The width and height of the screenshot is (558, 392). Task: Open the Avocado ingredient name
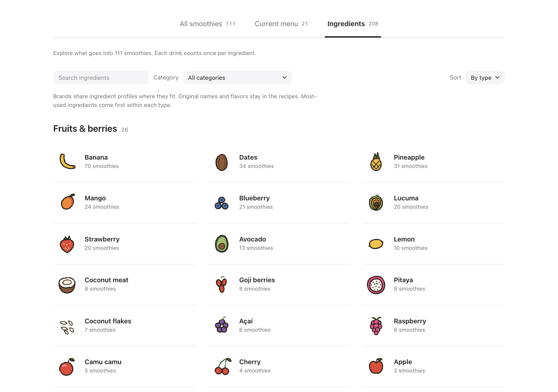[x=252, y=239]
